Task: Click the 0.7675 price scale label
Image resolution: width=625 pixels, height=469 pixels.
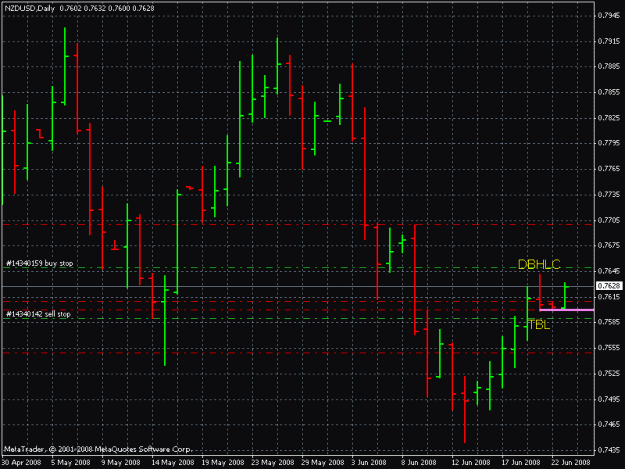Action: pyautogui.click(x=609, y=245)
